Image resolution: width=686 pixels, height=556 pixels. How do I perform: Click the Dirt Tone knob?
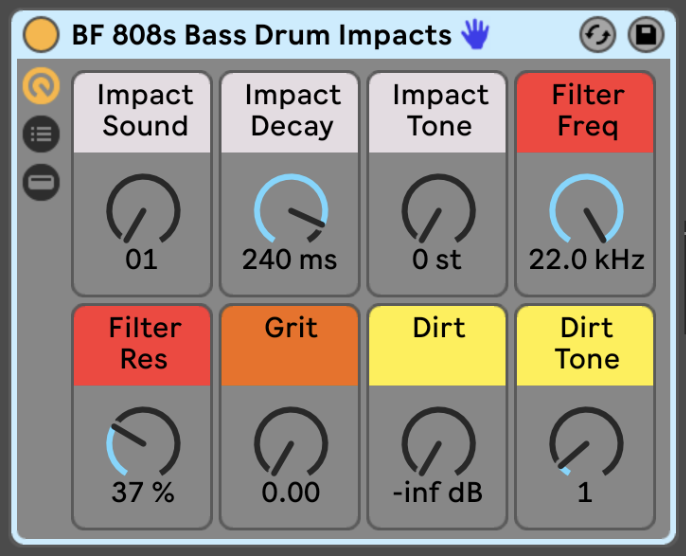coord(586,442)
